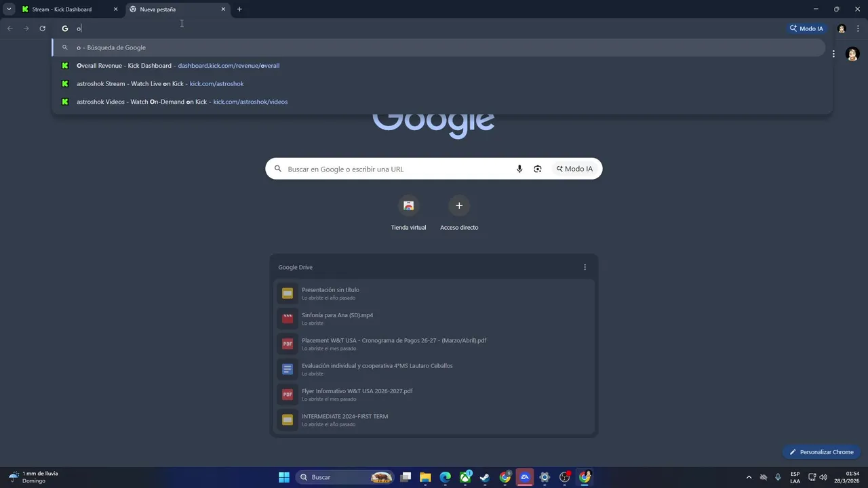Open the weather widget showing lluvia

[x=34, y=477]
